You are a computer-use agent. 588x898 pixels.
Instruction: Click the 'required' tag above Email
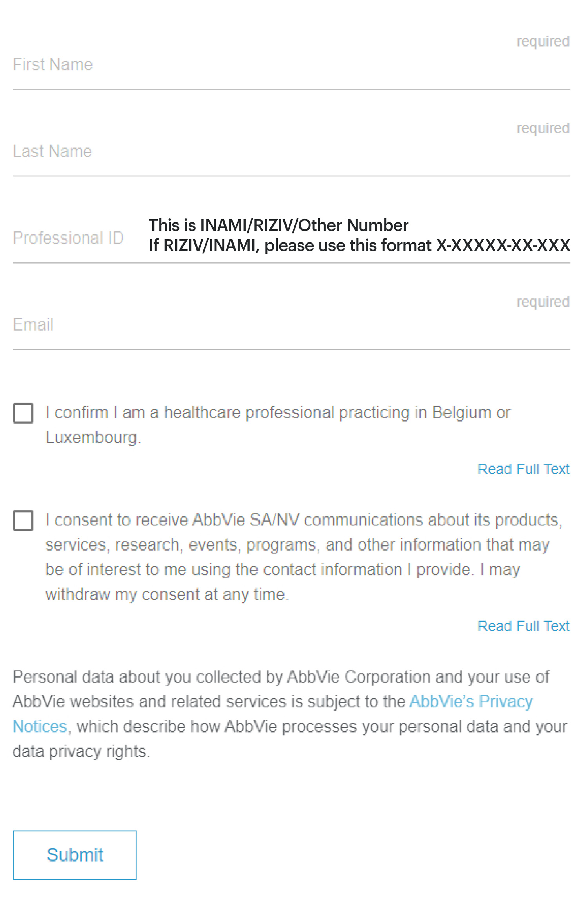tap(543, 302)
